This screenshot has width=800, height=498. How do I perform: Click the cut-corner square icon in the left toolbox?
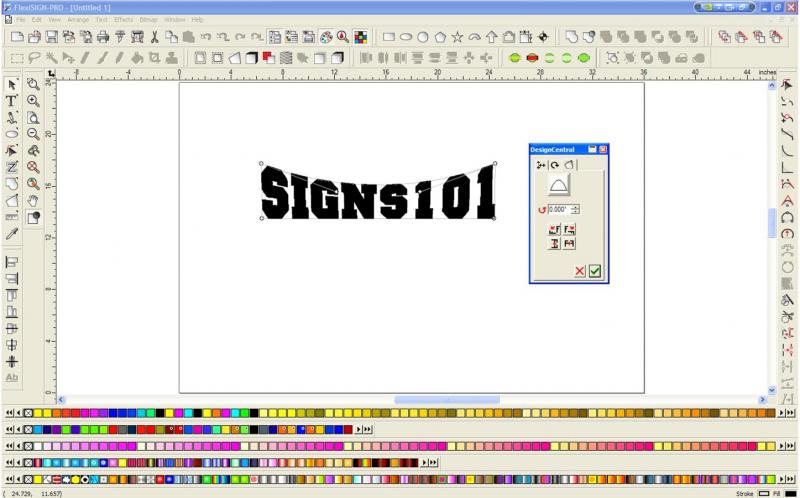coord(12,201)
